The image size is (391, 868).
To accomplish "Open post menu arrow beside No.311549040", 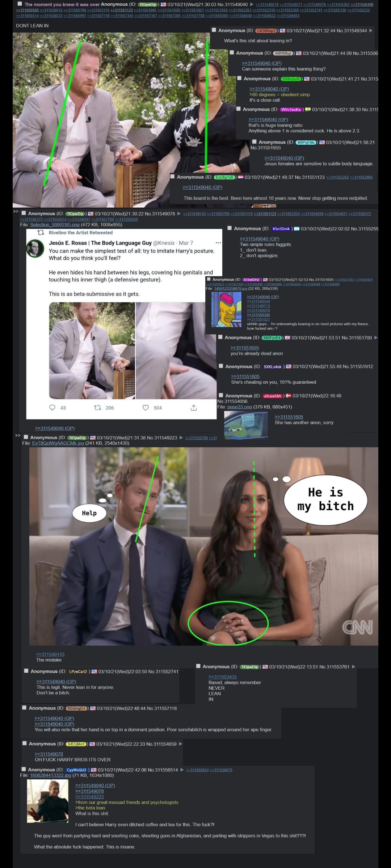I will click(x=252, y=4).
